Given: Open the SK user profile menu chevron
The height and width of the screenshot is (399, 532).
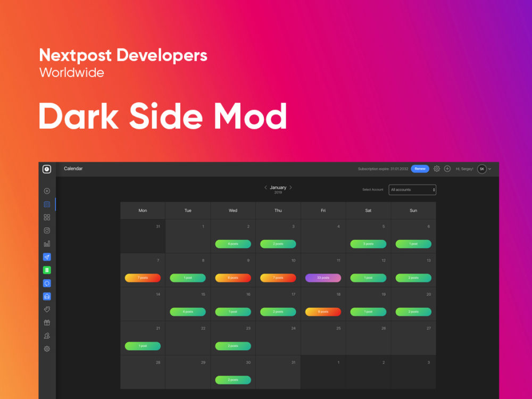Looking at the screenshot, I should [489, 169].
